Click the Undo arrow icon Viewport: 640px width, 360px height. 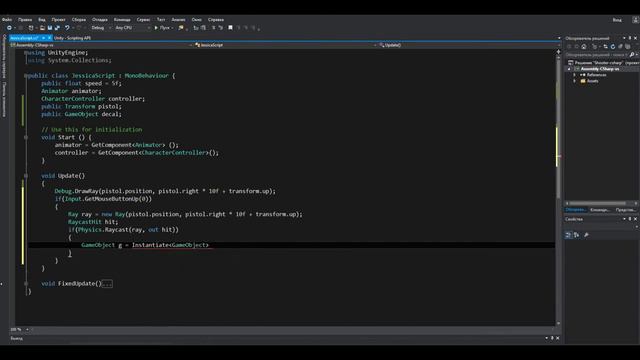(67, 28)
